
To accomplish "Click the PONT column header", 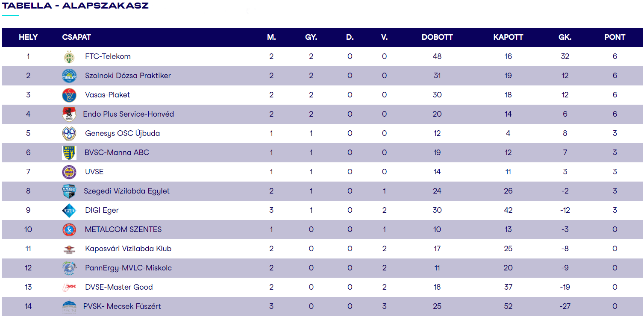I will coord(615,37).
